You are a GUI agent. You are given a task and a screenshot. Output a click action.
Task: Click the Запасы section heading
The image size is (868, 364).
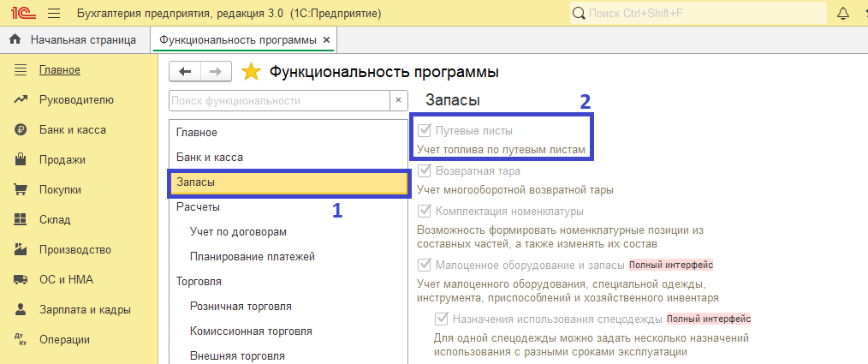point(452,100)
